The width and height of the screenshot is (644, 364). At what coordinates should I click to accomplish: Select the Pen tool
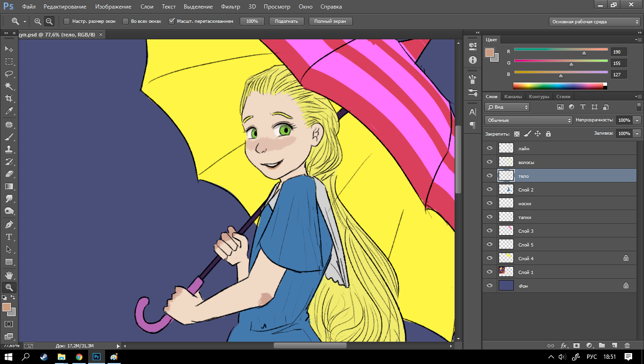tap(9, 225)
